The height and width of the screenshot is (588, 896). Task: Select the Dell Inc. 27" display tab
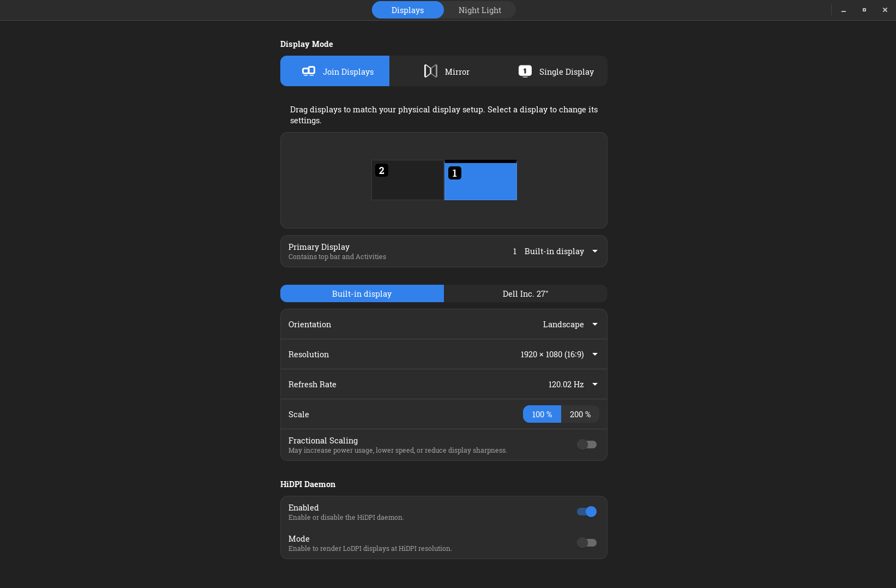525,293
